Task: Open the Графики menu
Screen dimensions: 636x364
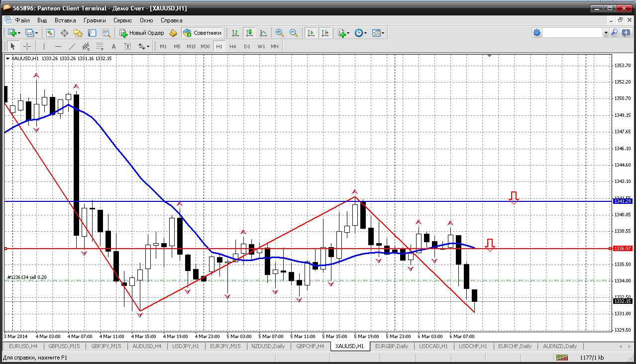Action: click(x=95, y=20)
